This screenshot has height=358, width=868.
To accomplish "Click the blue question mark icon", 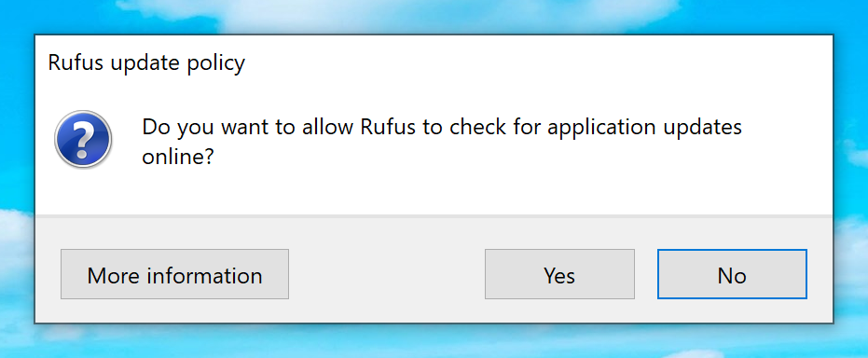I will point(83,139).
